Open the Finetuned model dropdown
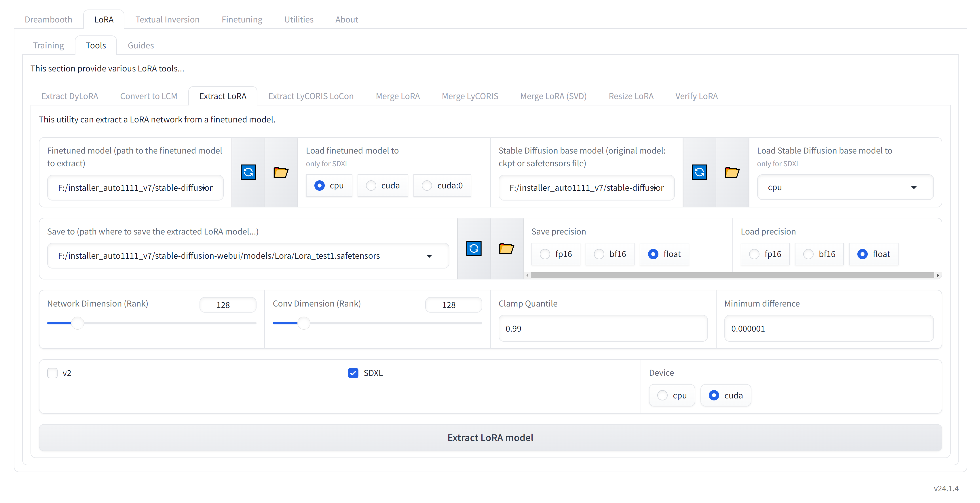 135,188
